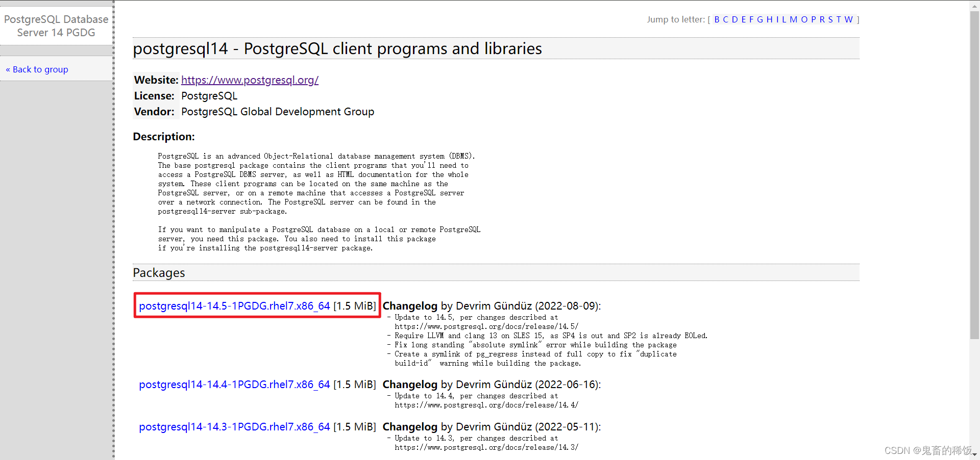Viewport: 980px width, 460px height.
Task: Click the release/14.3/ URL text in changelog
Action: click(x=486, y=447)
